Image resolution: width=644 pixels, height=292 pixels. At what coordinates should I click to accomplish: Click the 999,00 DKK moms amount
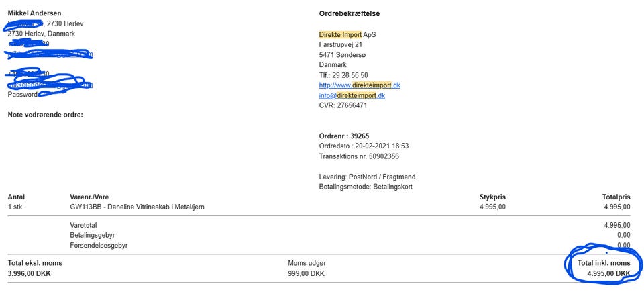pyautogui.click(x=306, y=274)
